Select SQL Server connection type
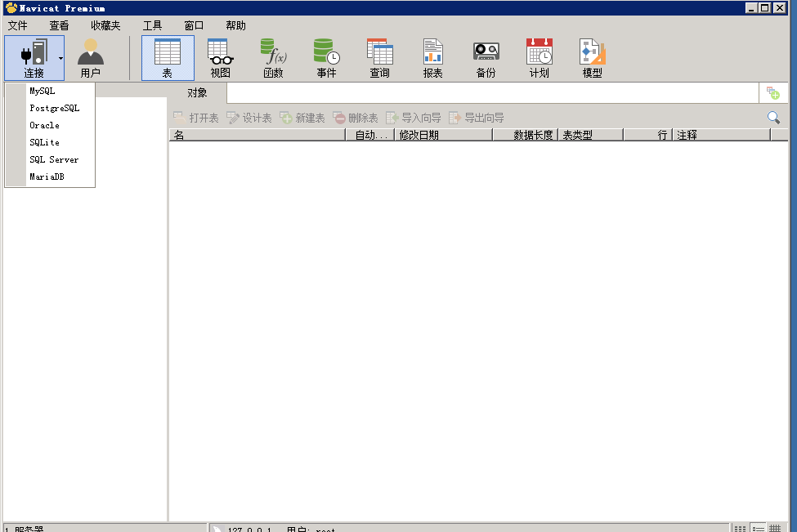Viewport: 797px width, 532px height. click(54, 159)
